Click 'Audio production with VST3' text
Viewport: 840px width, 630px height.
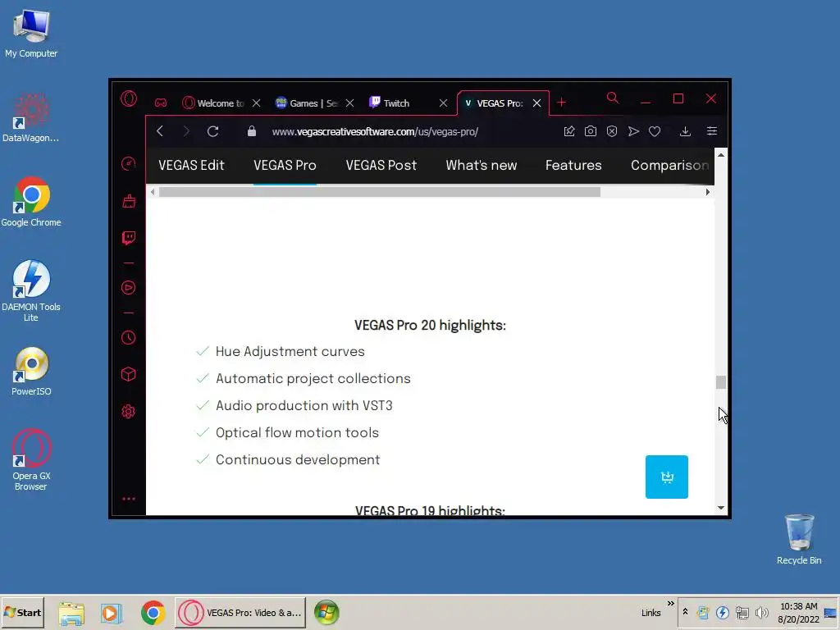pyautogui.click(x=304, y=405)
